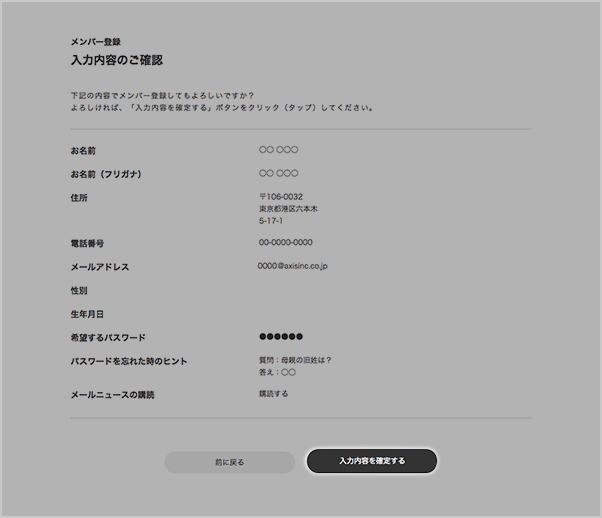Viewport: 602px width, 518px height.
Task: Click the パスワードを忘れた時のヒント label
Action: (129, 361)
